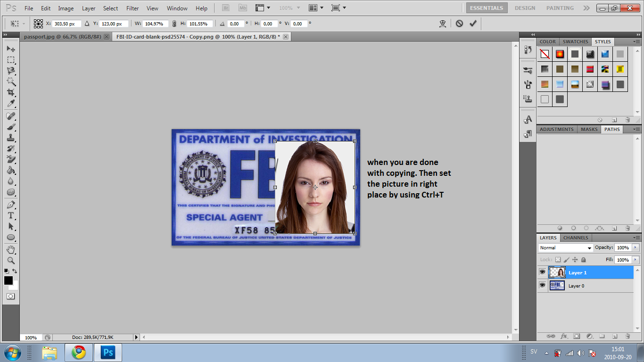Click the foreground color swatch

8,280
